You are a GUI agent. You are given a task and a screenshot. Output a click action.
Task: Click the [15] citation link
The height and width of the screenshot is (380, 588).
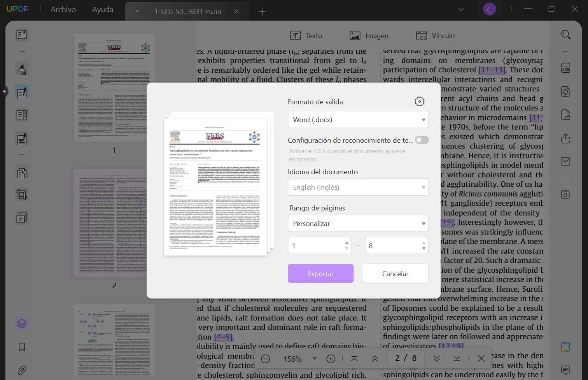tap(448, 222)
